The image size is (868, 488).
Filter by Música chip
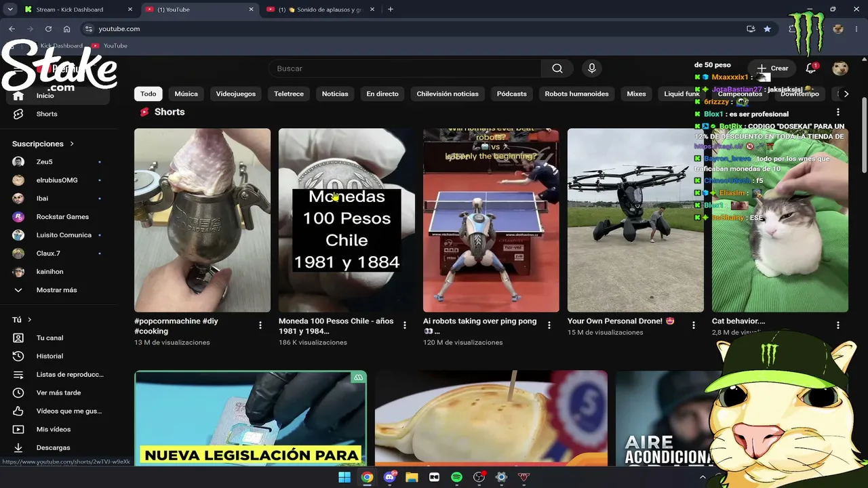tap(186, 94)
